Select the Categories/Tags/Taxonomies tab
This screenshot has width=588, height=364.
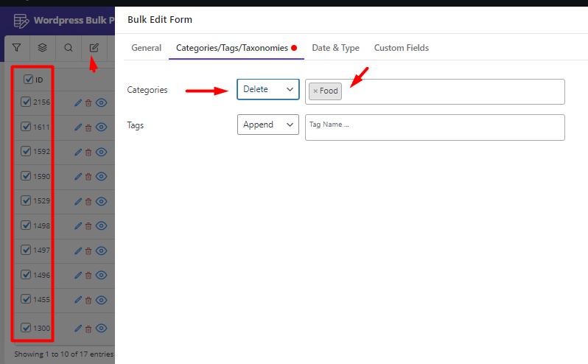tap(237, 48)
